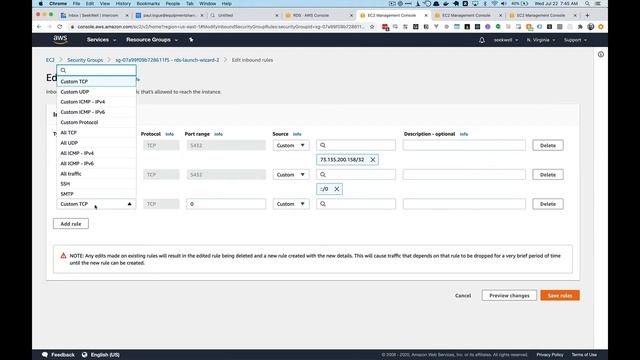Open Source dropdown for ::/0 rule
This screenshot has height=360, width=640.
pos(291,175)
